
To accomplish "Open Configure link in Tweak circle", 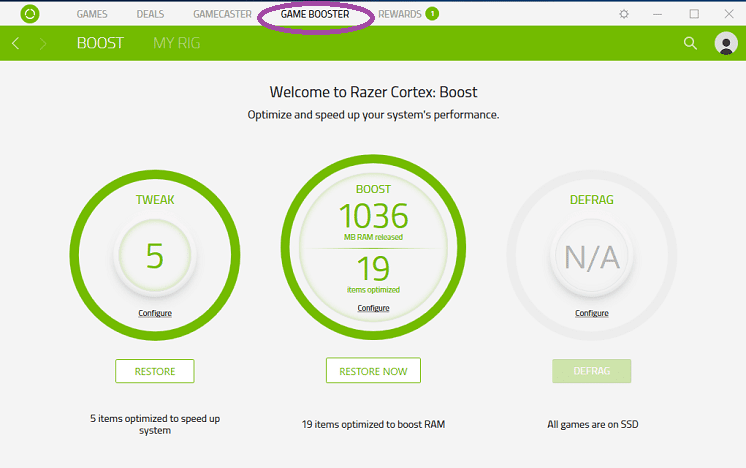I will coord(155,313).
